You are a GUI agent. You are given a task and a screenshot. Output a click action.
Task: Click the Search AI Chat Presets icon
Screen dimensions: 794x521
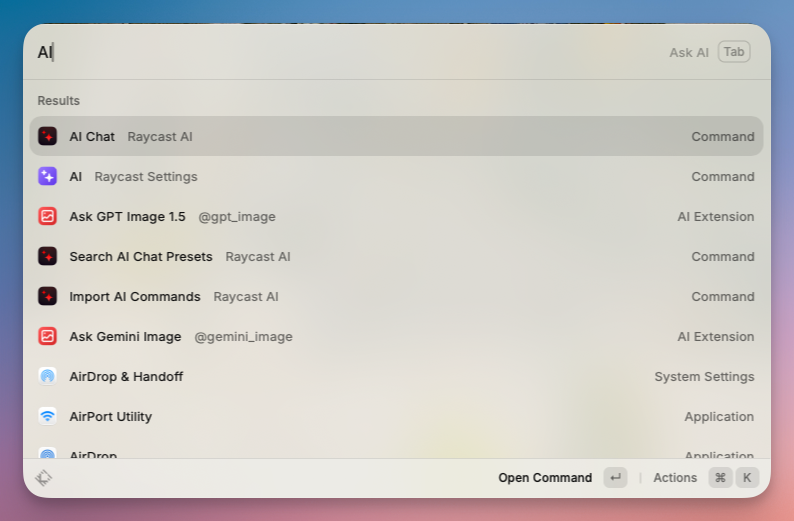47,256
